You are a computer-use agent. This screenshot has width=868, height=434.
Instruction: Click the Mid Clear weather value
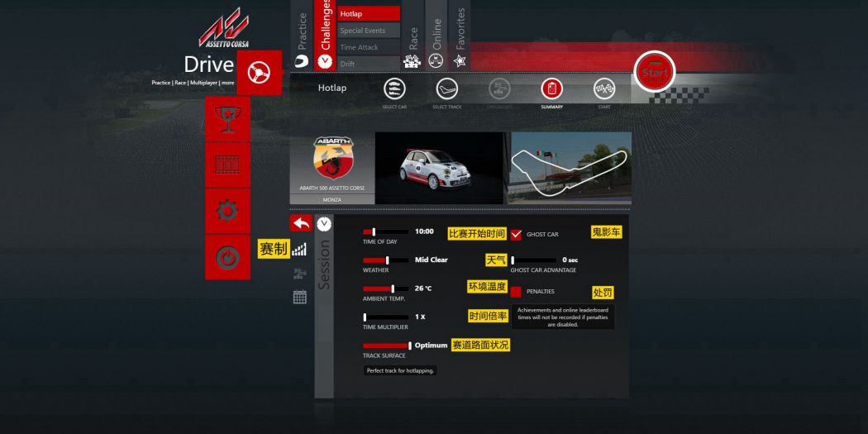click(432, 260)
